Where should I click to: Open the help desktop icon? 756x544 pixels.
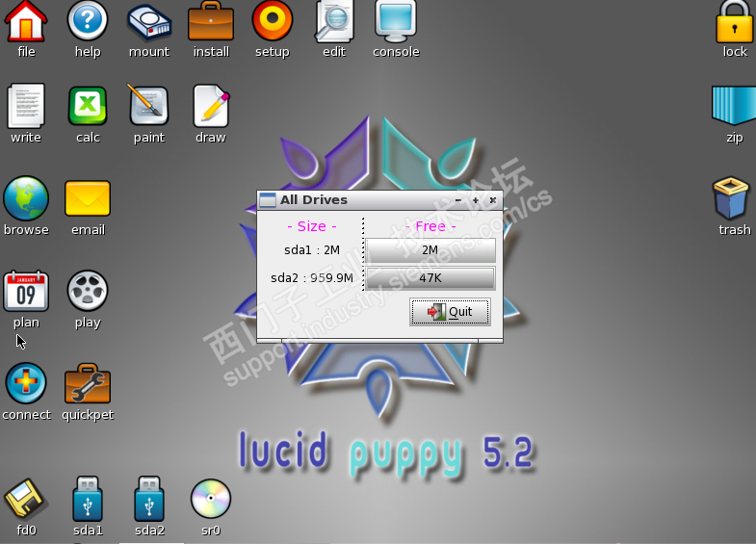(x=88, y=21)
